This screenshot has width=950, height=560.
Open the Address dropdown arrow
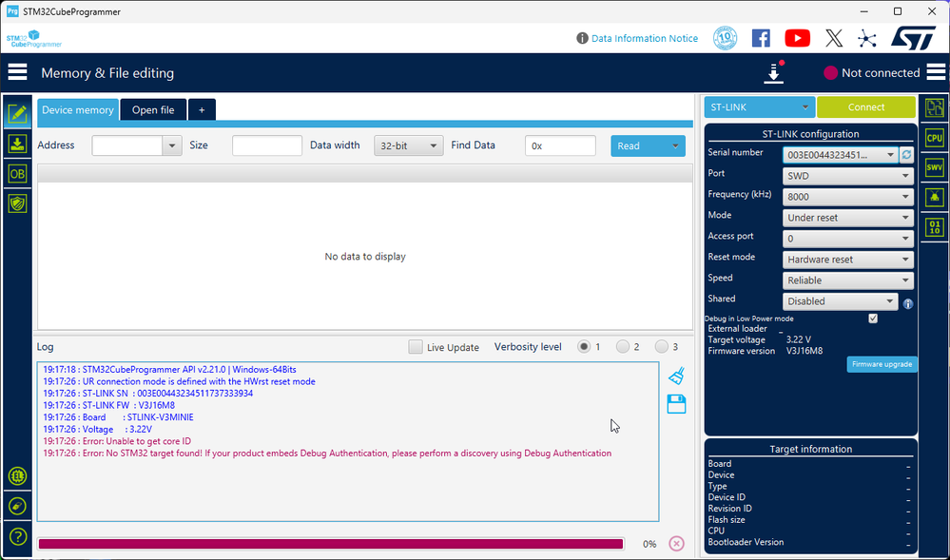click(172, 145)
